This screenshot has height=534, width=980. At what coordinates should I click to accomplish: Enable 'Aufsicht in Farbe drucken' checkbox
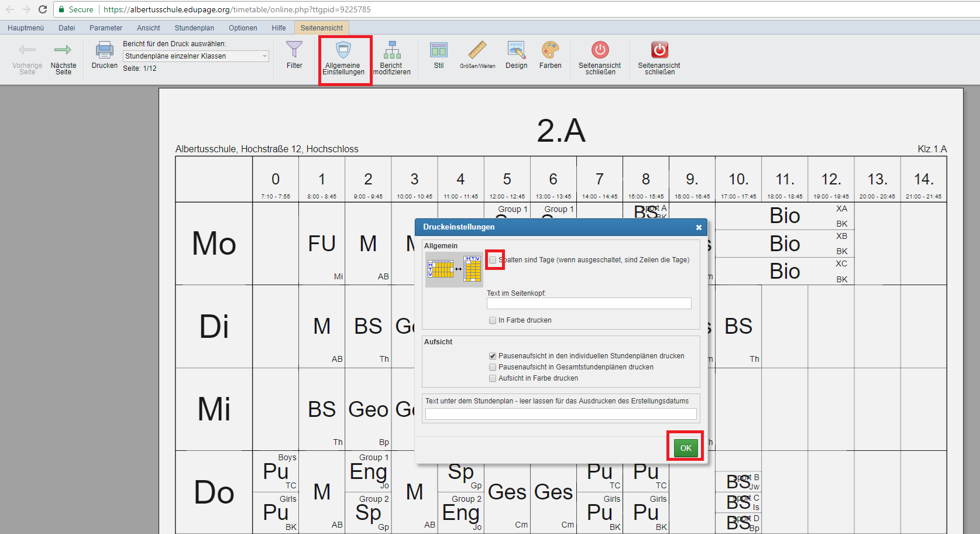click(493, 378)
